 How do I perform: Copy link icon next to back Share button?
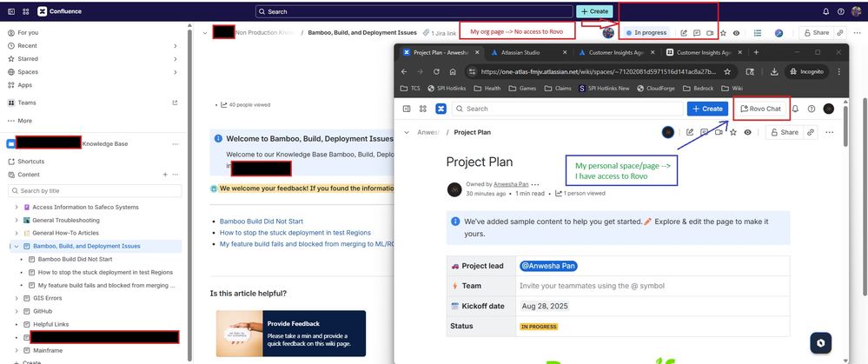(840, 33)
